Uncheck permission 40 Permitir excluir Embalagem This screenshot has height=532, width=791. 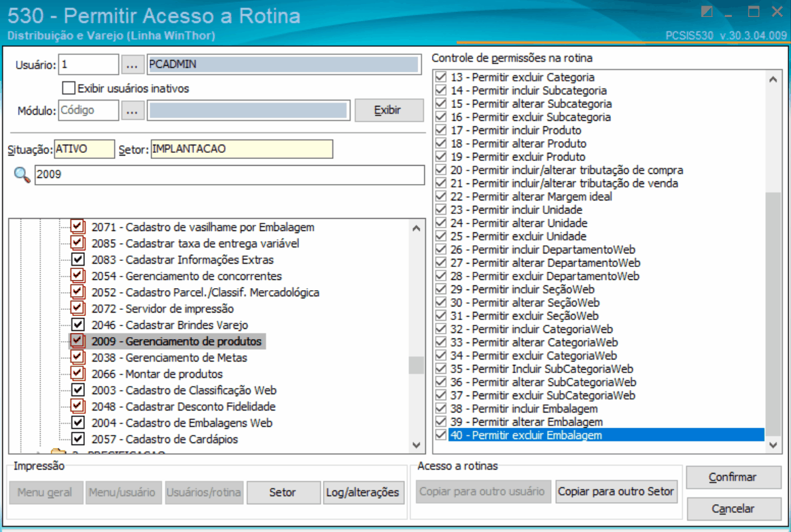441,436
